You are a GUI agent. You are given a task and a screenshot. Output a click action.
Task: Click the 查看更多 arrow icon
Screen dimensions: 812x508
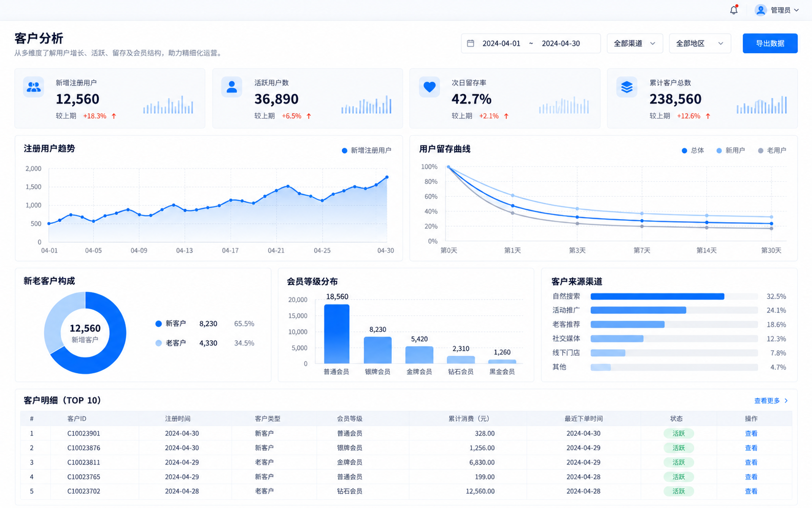coord(786,401)
